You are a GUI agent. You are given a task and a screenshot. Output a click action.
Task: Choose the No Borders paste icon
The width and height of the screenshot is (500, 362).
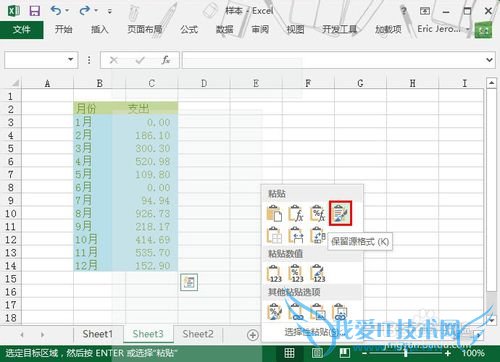pyautogui.click(x=274, y=235)
